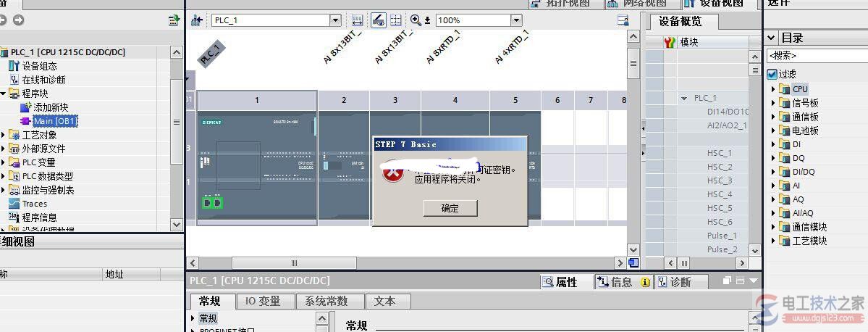Screen dimensions: 868x332
Task: Expand 监控与强制表 folder
Action: coord(3,190)
